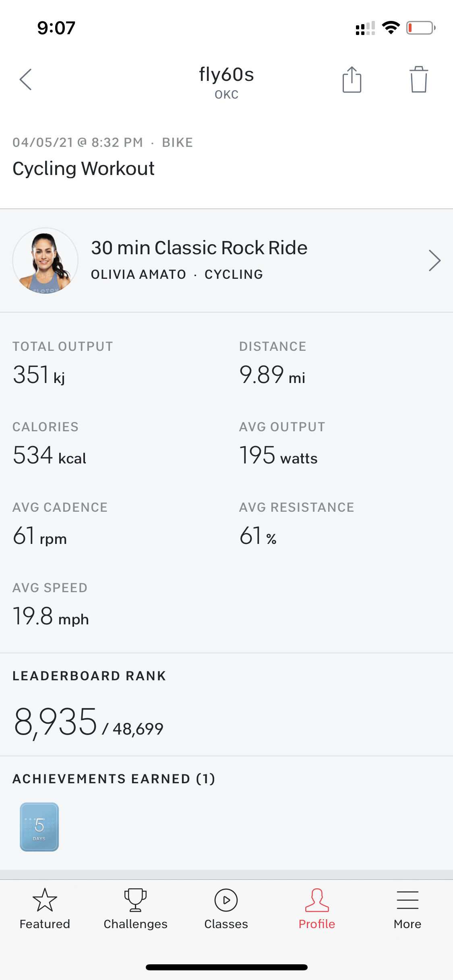
Task: Open 30 min Classic Rock Ride
Action: 199,248
